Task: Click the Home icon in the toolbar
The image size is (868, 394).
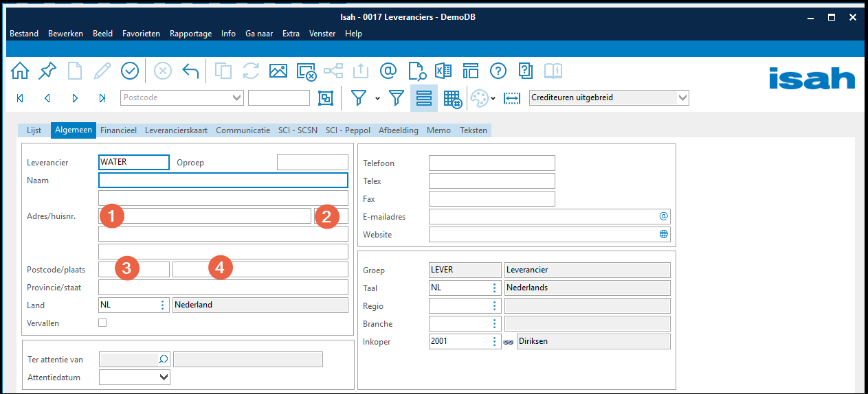Action: point(20,71)
